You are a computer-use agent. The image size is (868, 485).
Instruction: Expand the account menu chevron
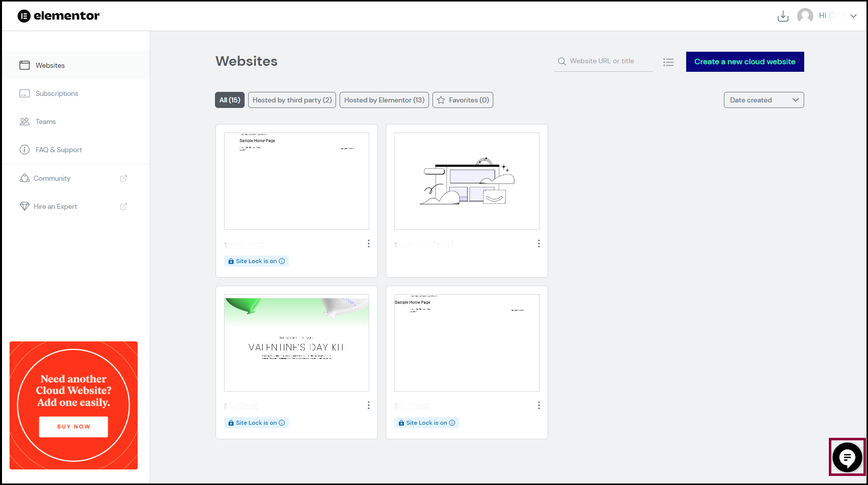(853, 16)
